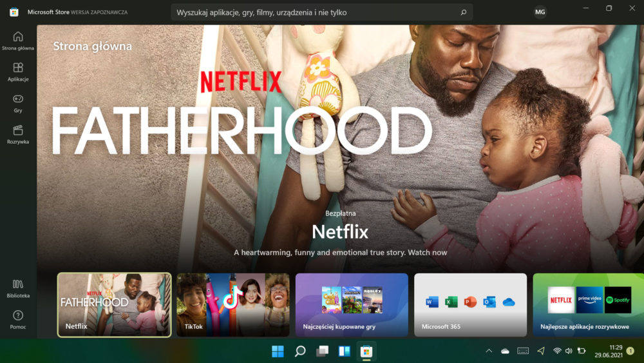The height and width of the screenshot is (363, 644).
Task: Open the Microsoft 365 card
Action: (x=470, y=305)
